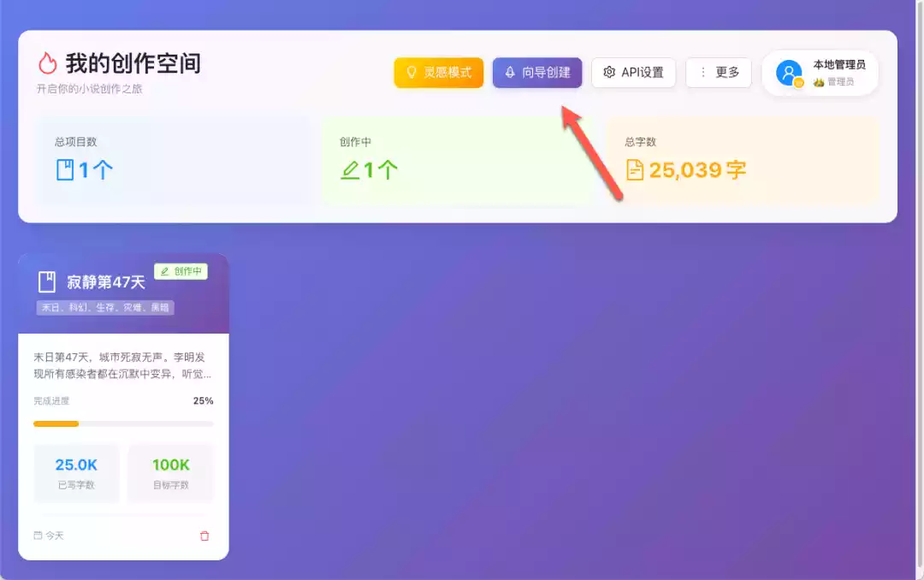Click the 25.0K 已写字数 box
This screenshot has height=580, width=924.
(x=77, y=473)
